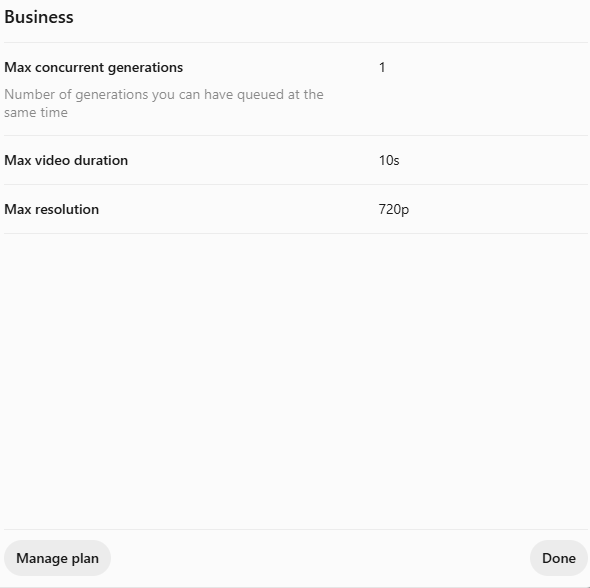This screenshot has height=588, width=590.
Task: Select the 10s duration value
Action: click(x=389, y=160)
